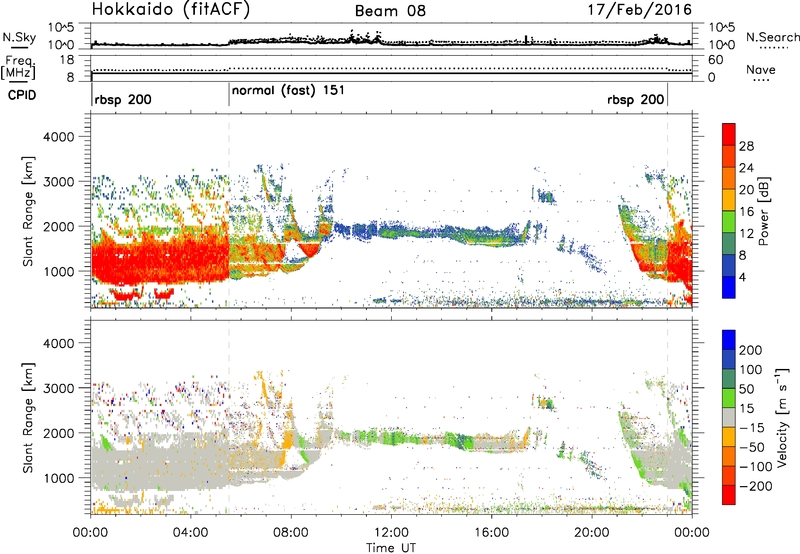Click the date '17/Feb/2016'
The image size is (800, 554).
(640, 10)
